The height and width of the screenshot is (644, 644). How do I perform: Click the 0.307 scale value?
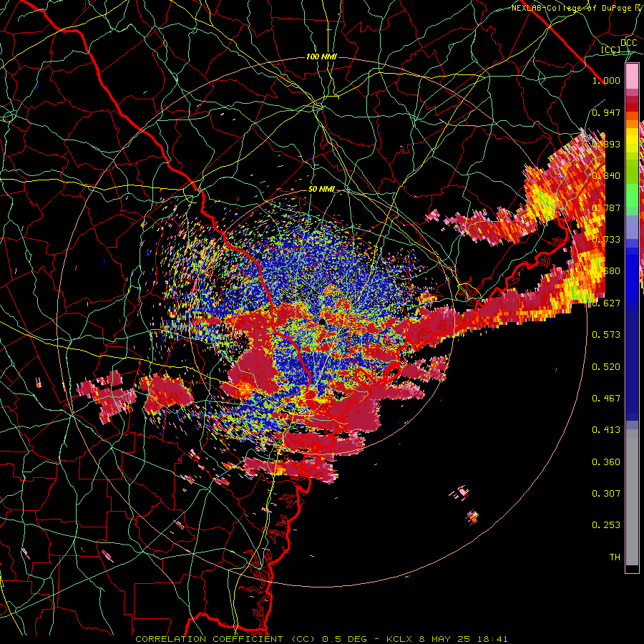(606, 493)
